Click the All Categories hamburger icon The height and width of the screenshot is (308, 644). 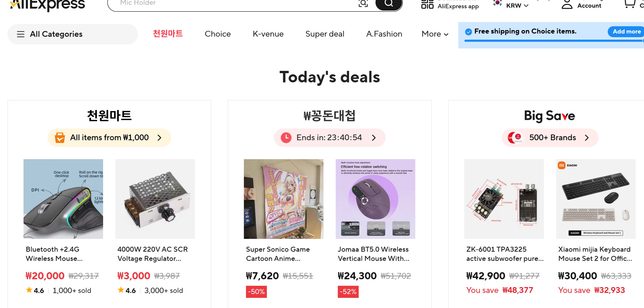click(x=21, y=34)
